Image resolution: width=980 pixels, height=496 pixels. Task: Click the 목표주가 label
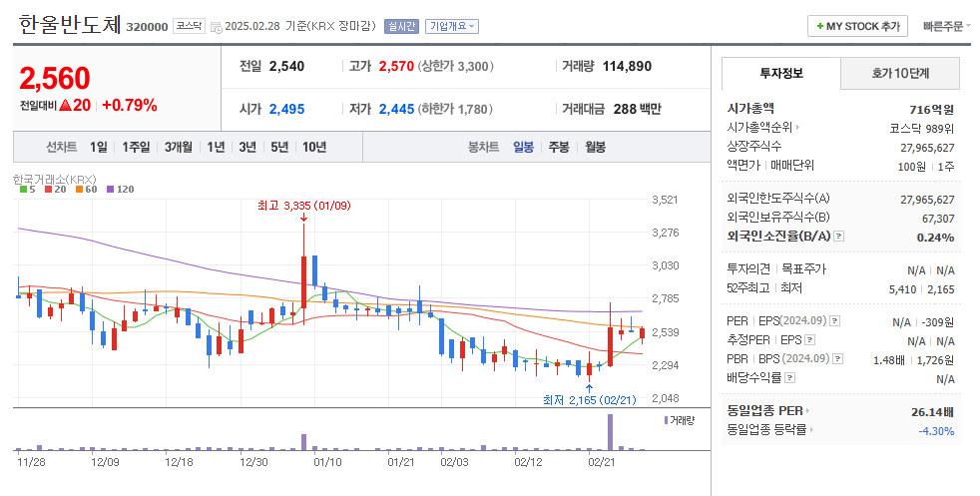pos(803,269)
